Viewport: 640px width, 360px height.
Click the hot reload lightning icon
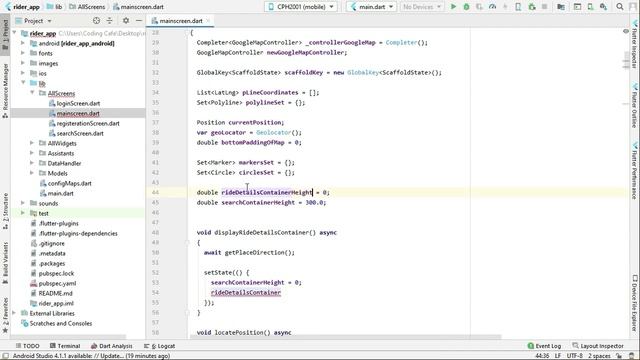pyautogui.click(x=505, y=7)
